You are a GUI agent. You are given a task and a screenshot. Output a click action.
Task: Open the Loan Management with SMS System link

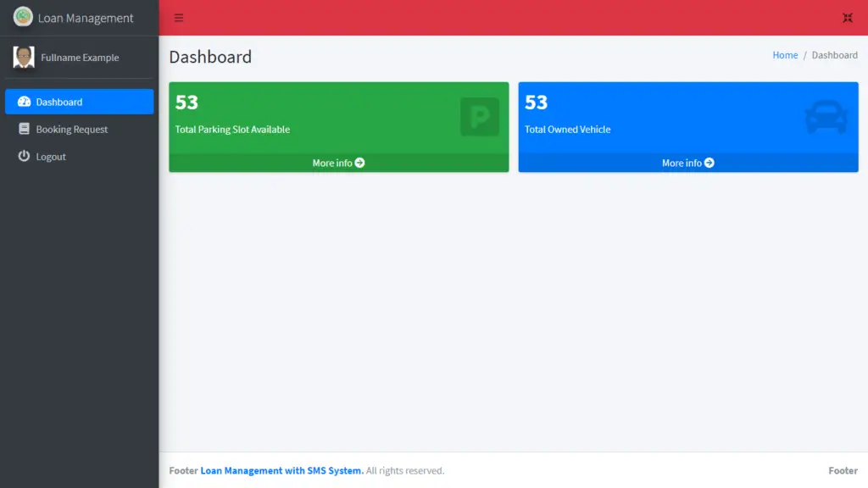click(x=282, y=471)
